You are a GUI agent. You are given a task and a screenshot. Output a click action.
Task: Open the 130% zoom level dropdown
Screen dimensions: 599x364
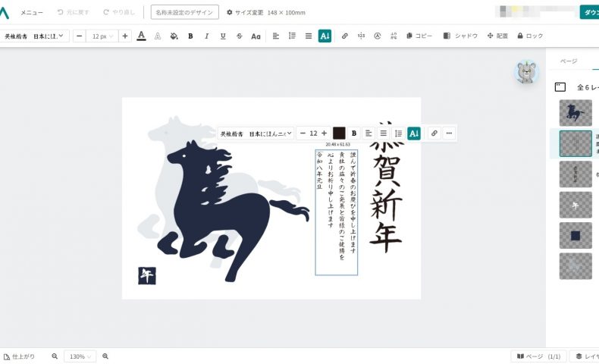[x=80, y=356]
